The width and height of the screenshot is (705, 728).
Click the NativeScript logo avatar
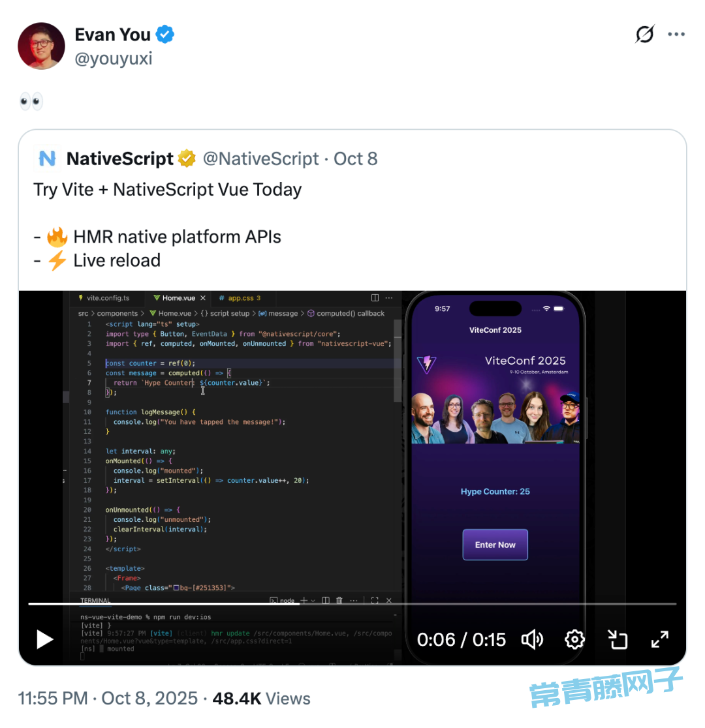tap(47, 159)
